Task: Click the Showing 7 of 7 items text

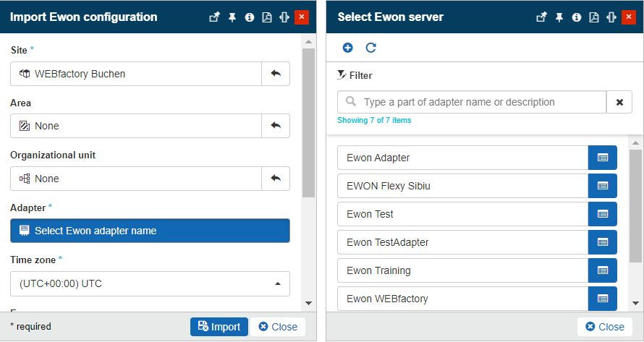Action: [374, 120]
